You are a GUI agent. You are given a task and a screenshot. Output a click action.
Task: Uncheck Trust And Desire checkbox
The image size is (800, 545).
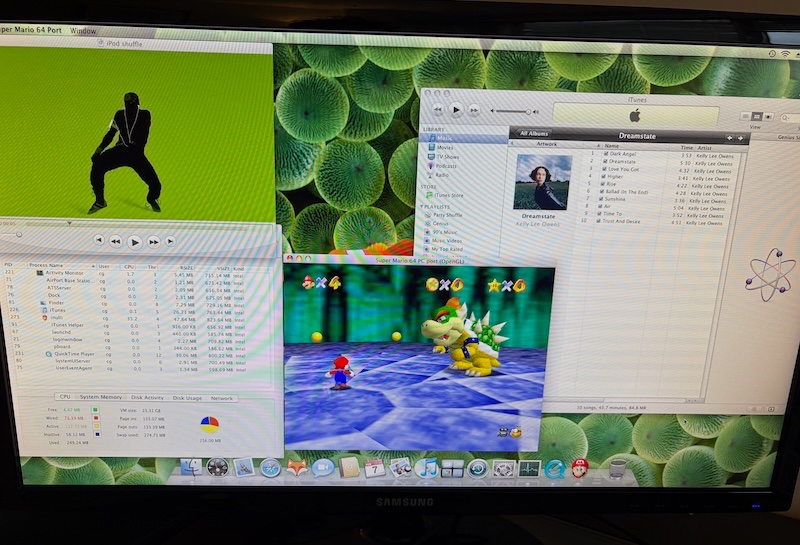pyautogui.click(x=598, y=221)
